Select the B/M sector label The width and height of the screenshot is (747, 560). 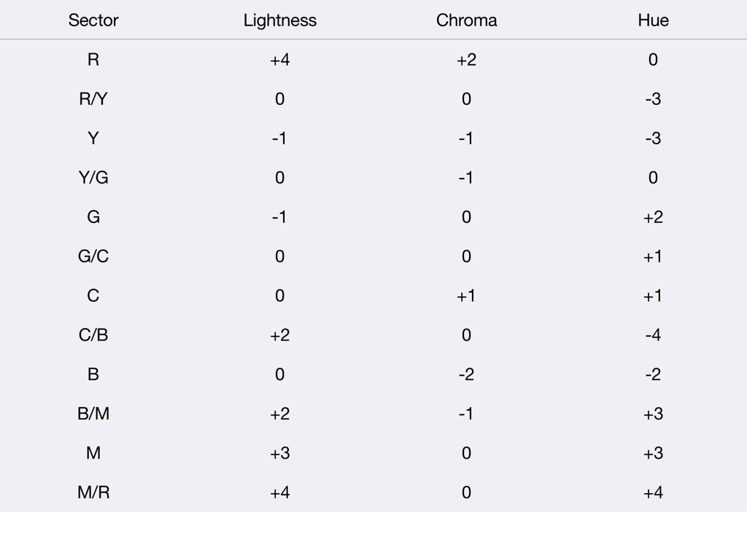[93, 414]
